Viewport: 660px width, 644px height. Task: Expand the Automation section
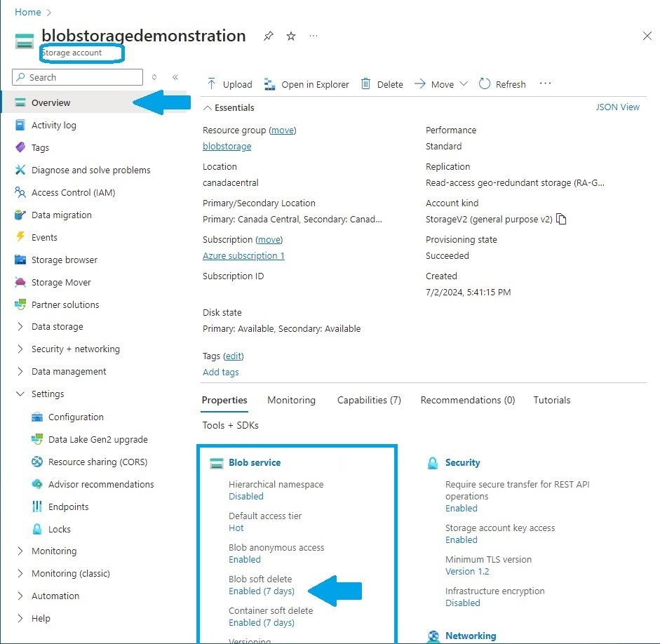20,596
